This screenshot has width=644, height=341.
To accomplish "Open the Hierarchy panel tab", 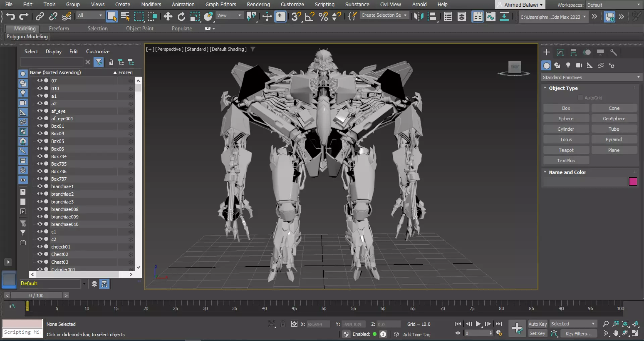I will [574, 52].
